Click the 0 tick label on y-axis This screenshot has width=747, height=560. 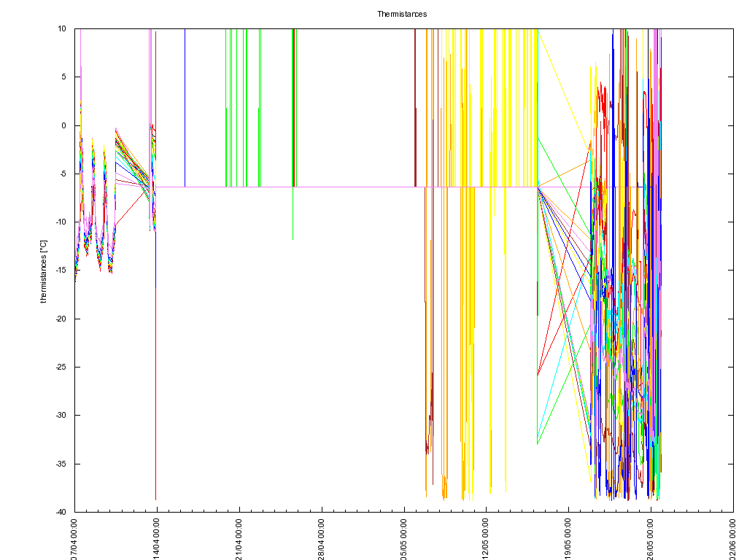coord(64,125)
